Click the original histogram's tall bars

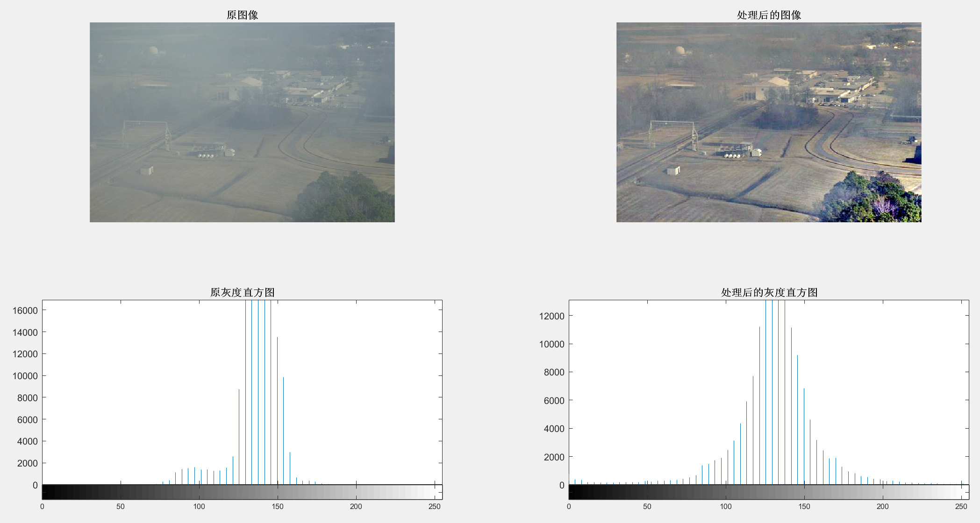coord(258,392)
